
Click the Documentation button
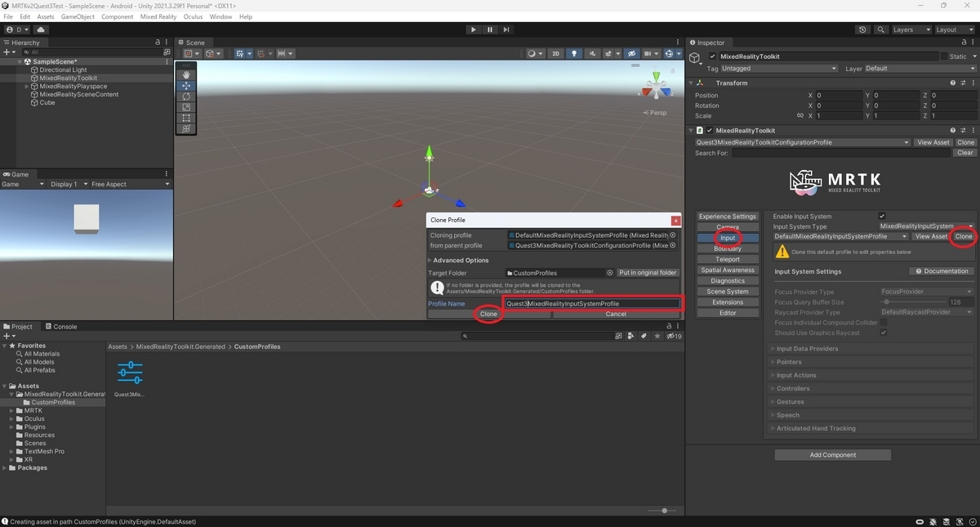click(942, 271)
